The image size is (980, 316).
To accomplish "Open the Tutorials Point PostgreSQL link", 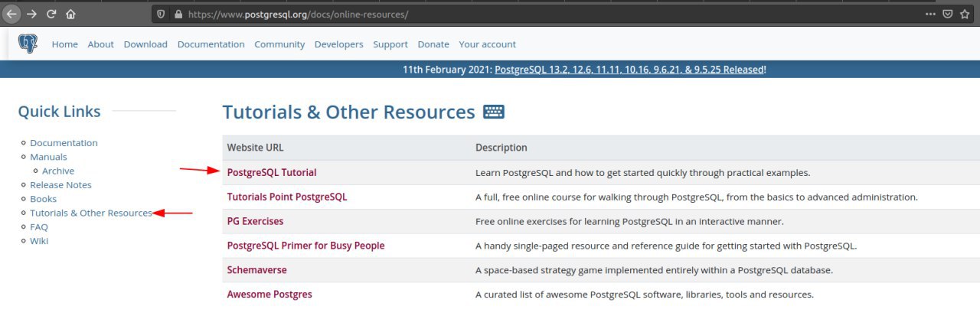I will coord(287,197).
